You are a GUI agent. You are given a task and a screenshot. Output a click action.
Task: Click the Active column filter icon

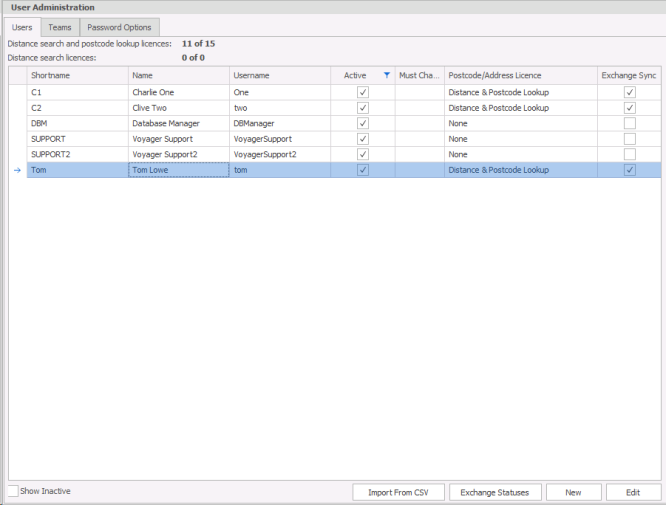[387, 75]
